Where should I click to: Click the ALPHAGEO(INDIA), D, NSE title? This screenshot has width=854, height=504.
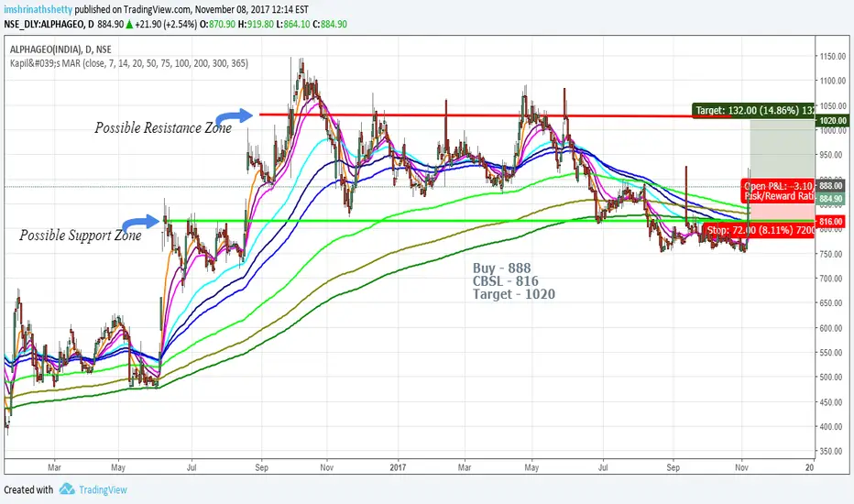(60, 49)
